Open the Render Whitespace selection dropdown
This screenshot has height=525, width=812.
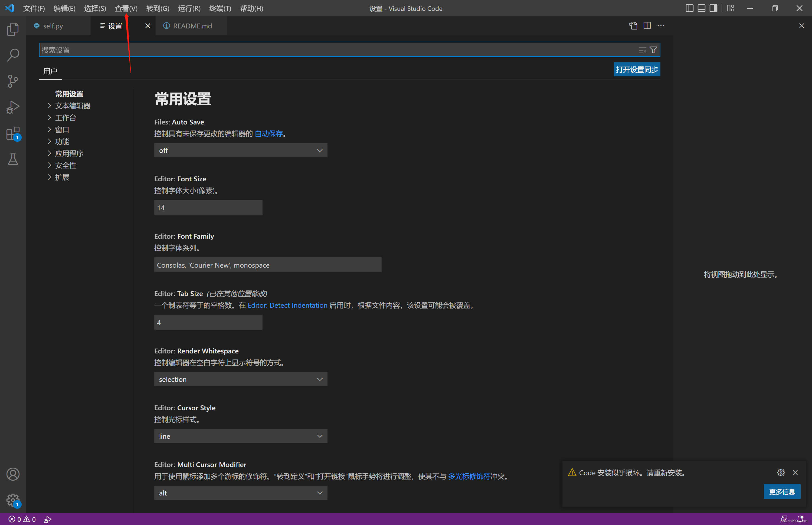(241, 379)
